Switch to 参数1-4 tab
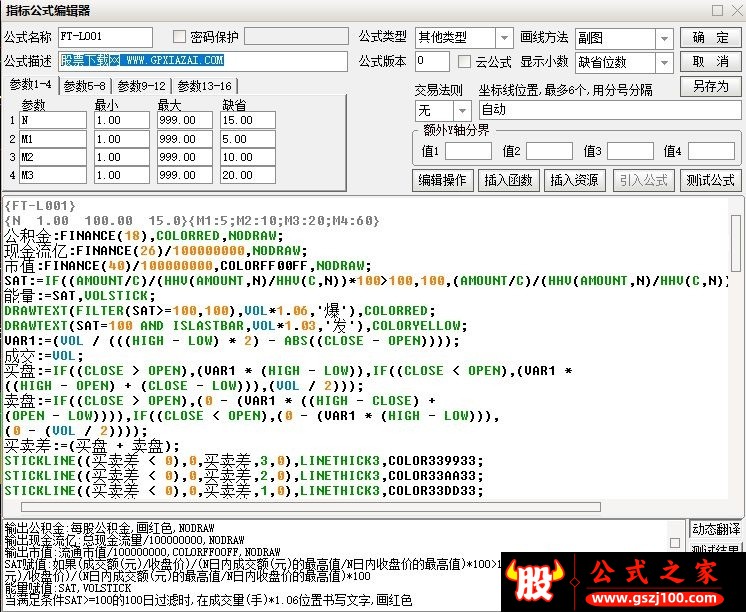746x612 pixels. (30, 85)
